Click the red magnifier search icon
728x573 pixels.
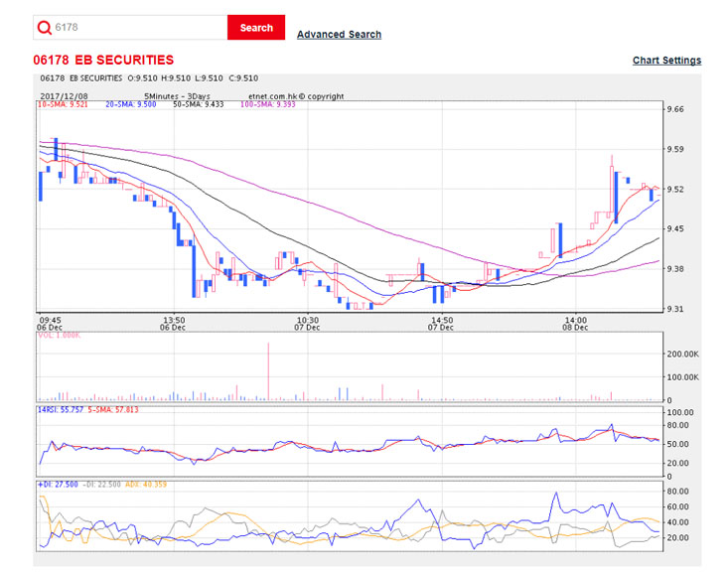(x=45, y=28)
